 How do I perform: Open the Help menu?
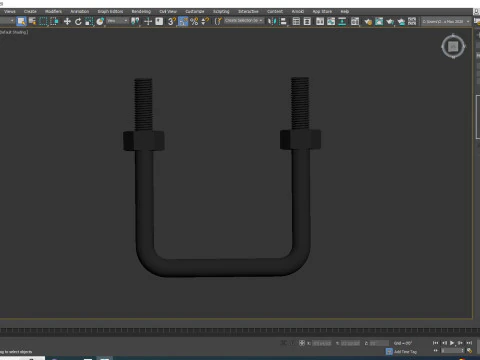click(x=345, y=11)
